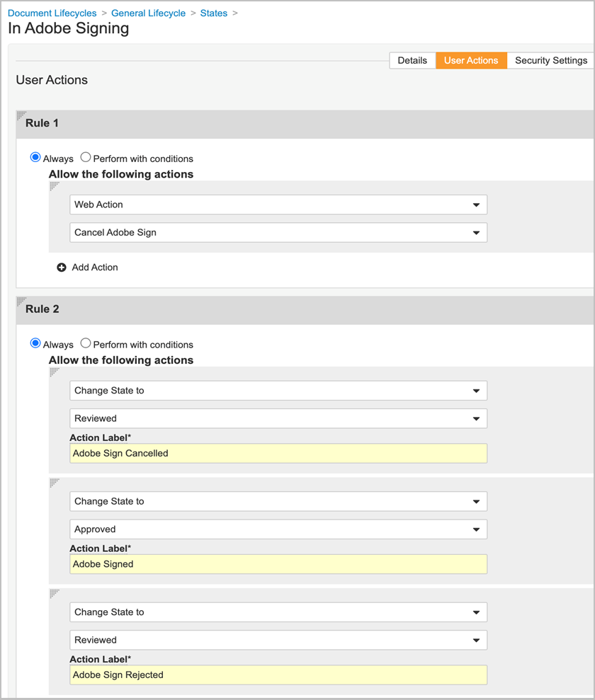595x700 pixels.
Task: Open the Security Settings tab
Action: click(x=550, y=60)
